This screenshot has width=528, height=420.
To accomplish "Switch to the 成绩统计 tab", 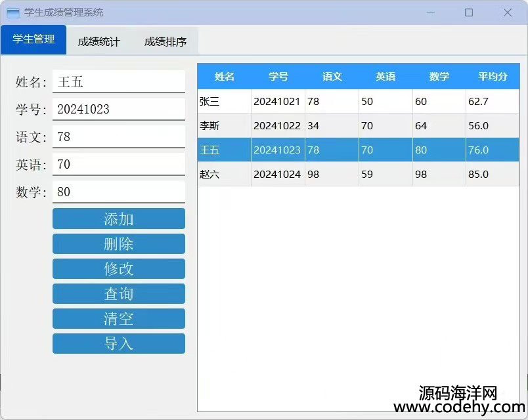I will pyautogui.click(x=99, y=41).
